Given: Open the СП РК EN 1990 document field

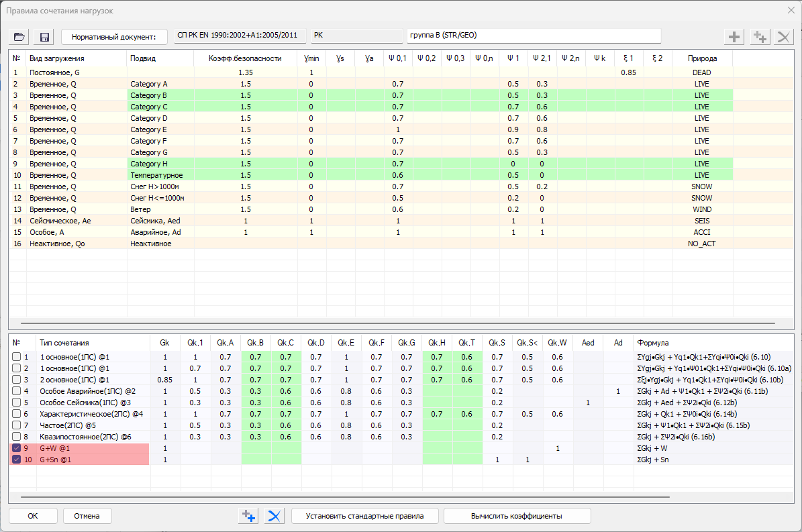Looking at the screenshot, I should click(240, 35).
